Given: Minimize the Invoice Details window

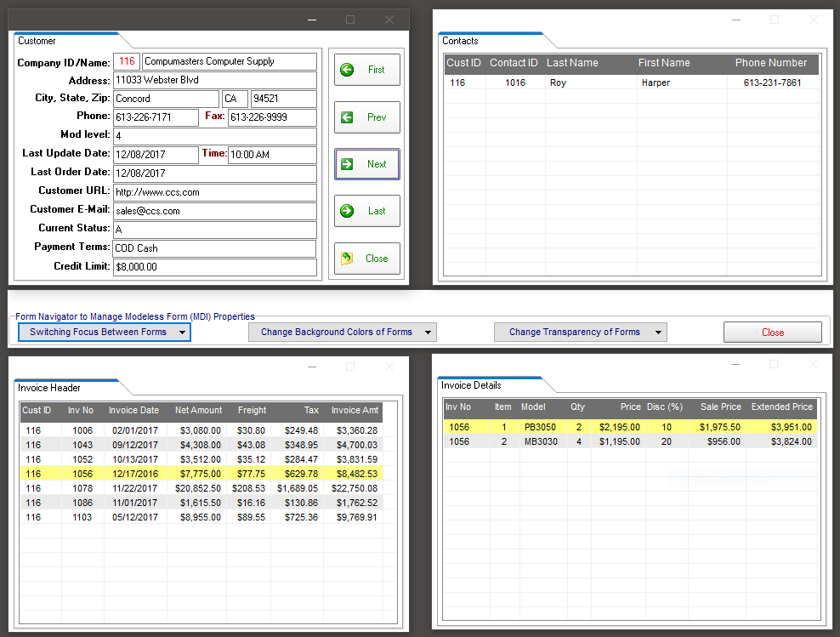Looking at the screenshot, I should [x=736, y=364].
